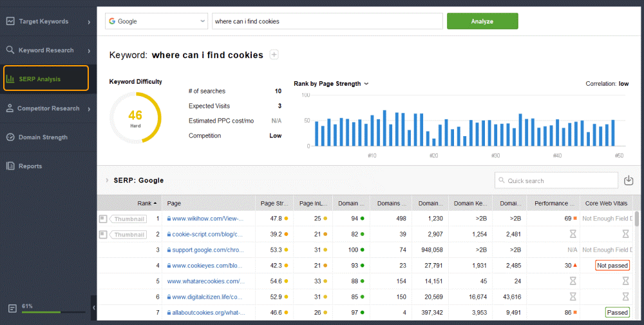Click the lock icon beside www.wikihow.com
Screen dimensions: 644x325
[x=169, y=219]
